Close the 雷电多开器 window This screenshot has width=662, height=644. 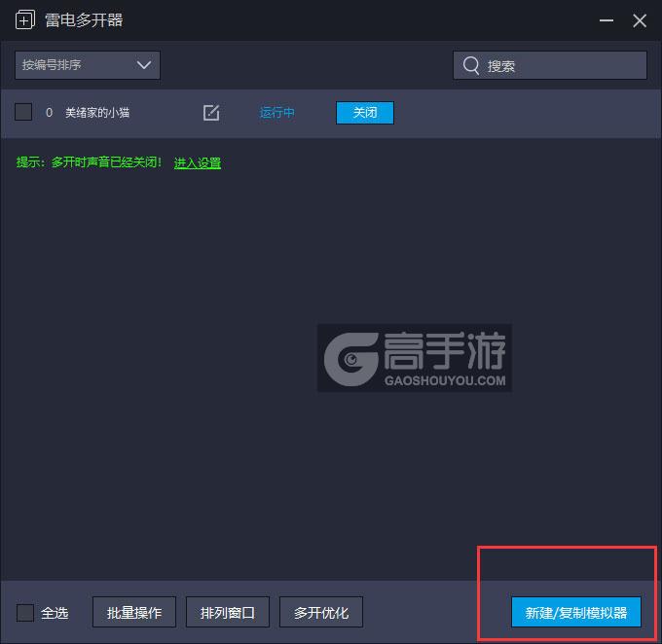[x=640, y=20]
